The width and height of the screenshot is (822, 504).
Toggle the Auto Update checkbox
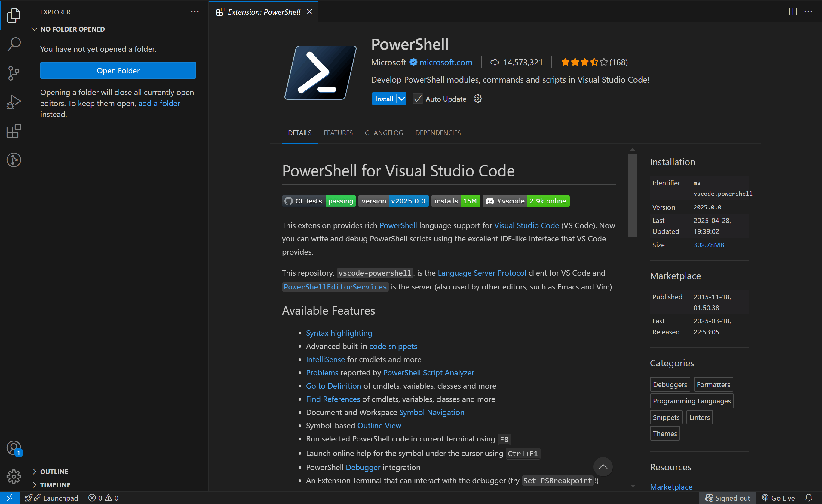417,99
